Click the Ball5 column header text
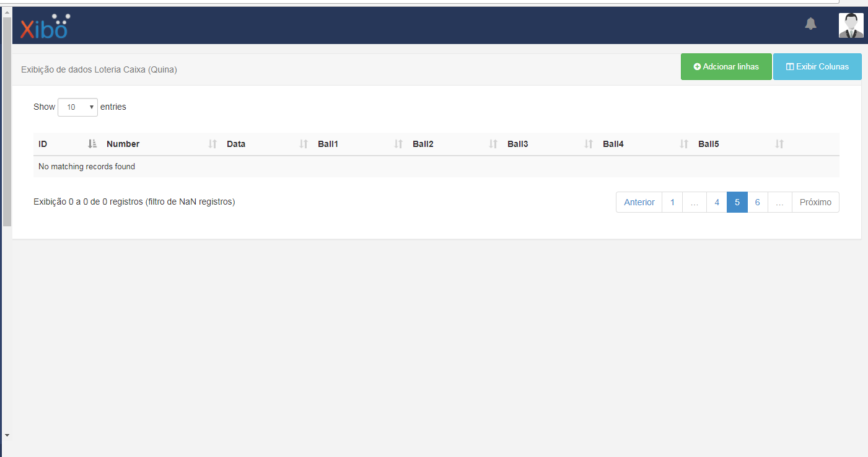This screenshot has height=457, width=868. point(708,144)
